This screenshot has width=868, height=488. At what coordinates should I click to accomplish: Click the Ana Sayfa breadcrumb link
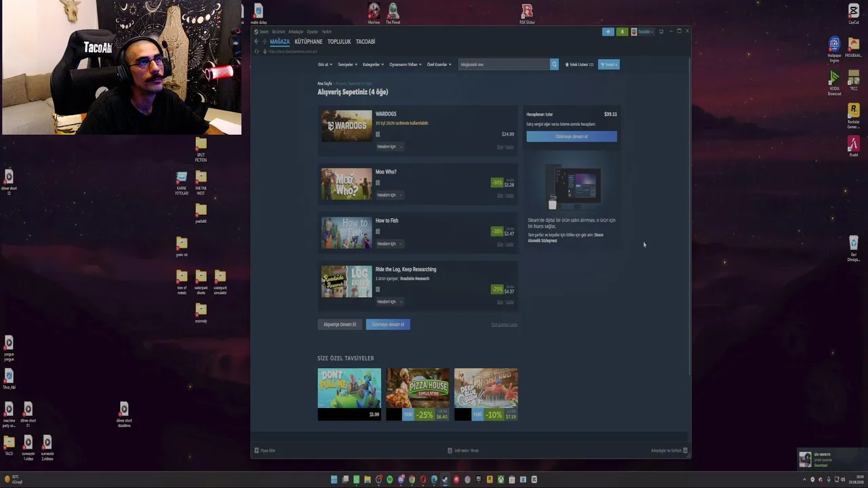click(325, 83)
